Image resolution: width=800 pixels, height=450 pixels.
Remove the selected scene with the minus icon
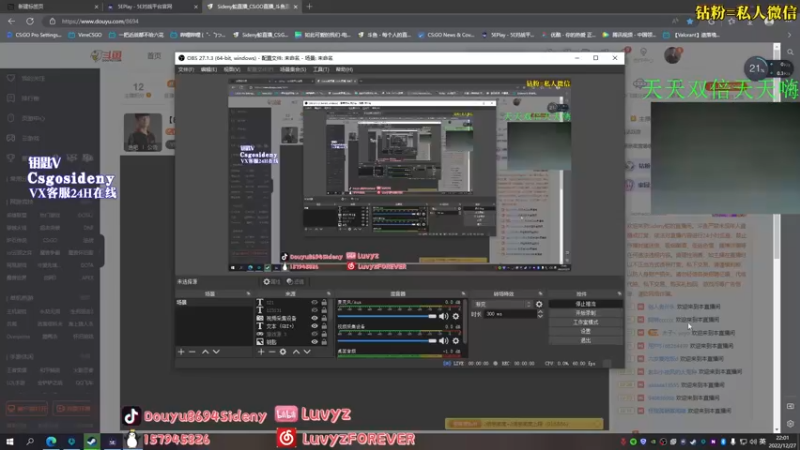192,352
